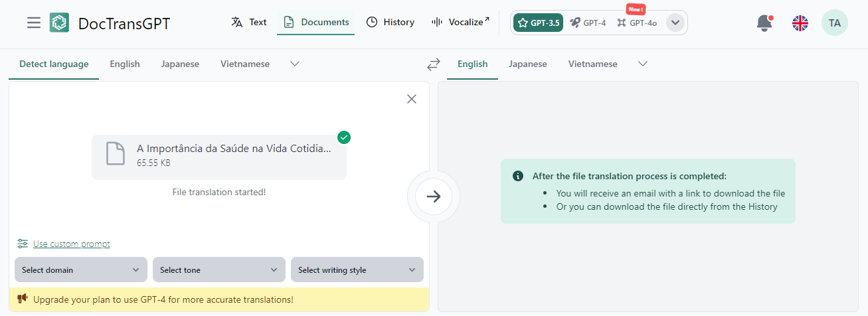Open the Select domain dropdown
The width and height of the screenshot is (868, 316).
pyautogui.click(x=81, y=270)
